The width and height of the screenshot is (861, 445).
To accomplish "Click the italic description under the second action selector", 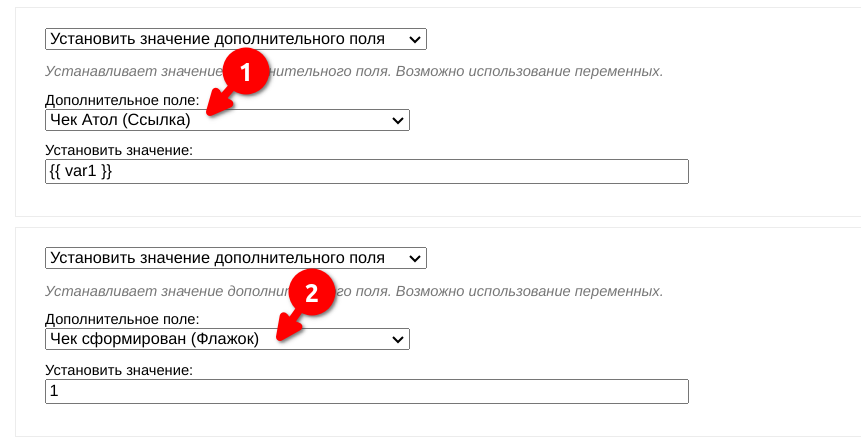I will point(354,291).
